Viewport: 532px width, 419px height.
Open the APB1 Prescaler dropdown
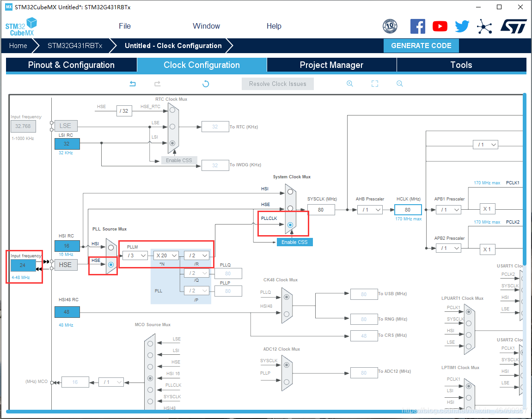pyautogui.click(x=448, y=210)
